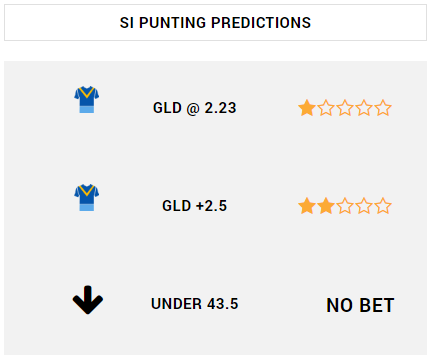Screen dimensions: 433x361
Task: Click the UNDER 43.5 total prediction
Action: click(x=195, y=304)
